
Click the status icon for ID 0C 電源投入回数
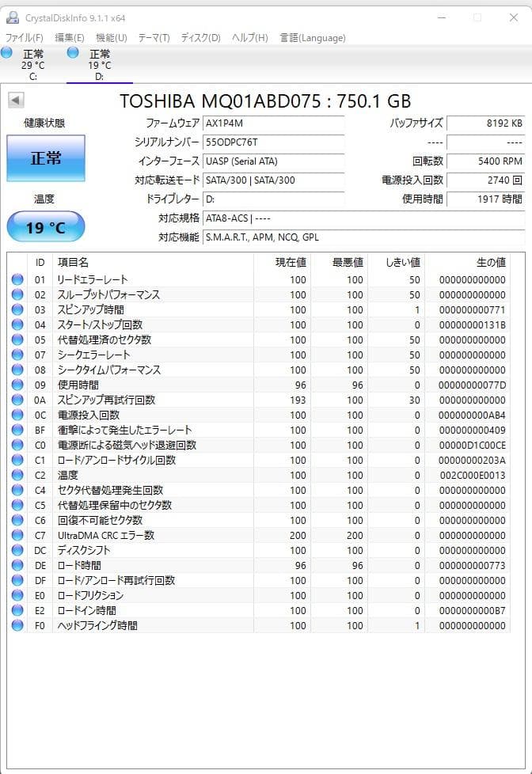coord(17,415)
